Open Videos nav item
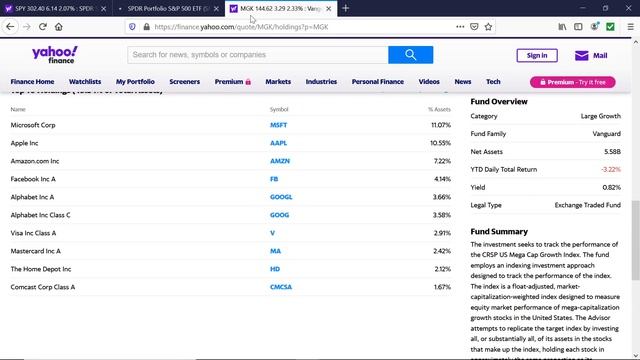The height and width of the screenshot is (360, 640). tap(429, 82)
